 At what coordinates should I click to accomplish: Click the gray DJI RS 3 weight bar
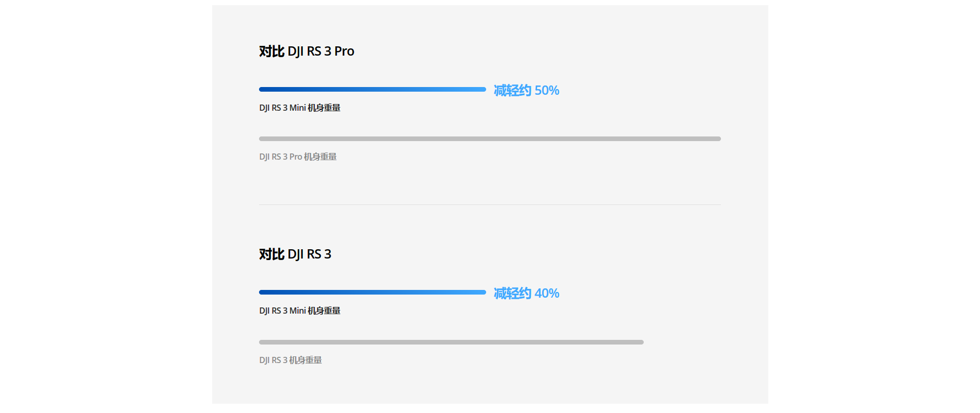coord(451,342)
